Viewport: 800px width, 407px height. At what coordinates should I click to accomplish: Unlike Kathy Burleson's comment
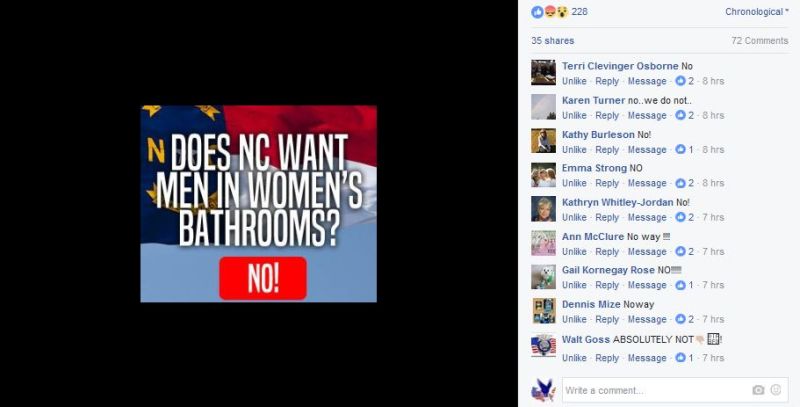[x=574, y=149]
